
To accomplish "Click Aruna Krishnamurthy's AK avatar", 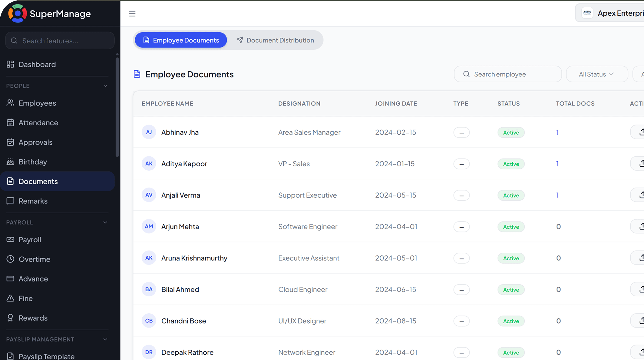I will [x=149, y=258].
